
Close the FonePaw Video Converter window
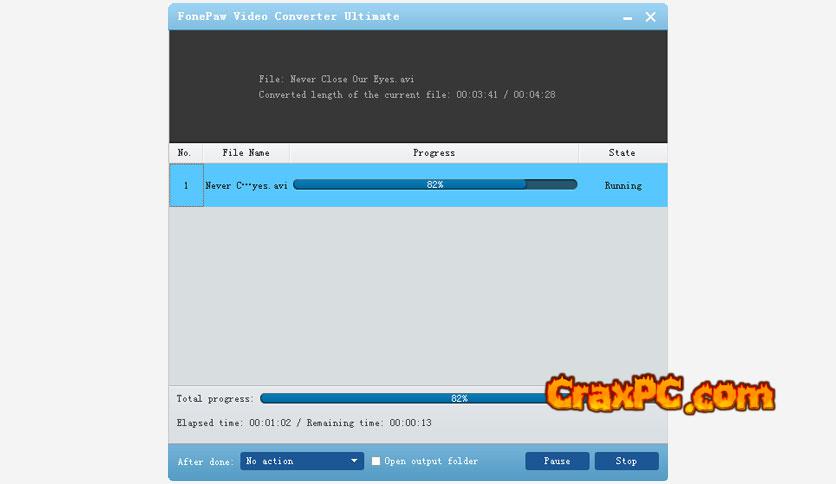pyautogui.click(x=650, y=17)
